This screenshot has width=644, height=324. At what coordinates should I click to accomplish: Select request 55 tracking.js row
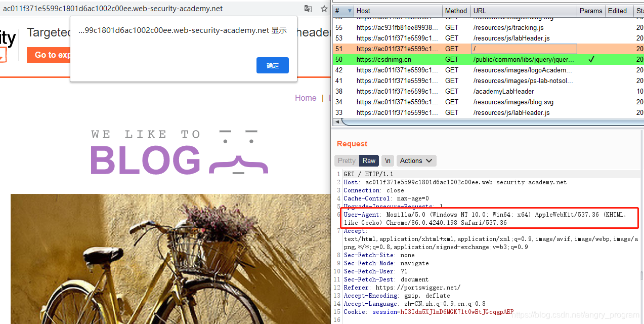coord(488,27)
